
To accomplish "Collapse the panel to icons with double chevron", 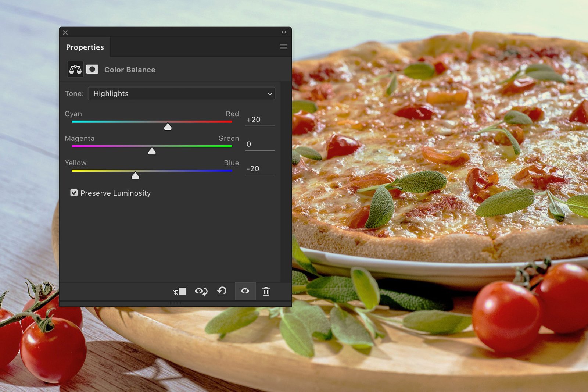I will point(284,32).
